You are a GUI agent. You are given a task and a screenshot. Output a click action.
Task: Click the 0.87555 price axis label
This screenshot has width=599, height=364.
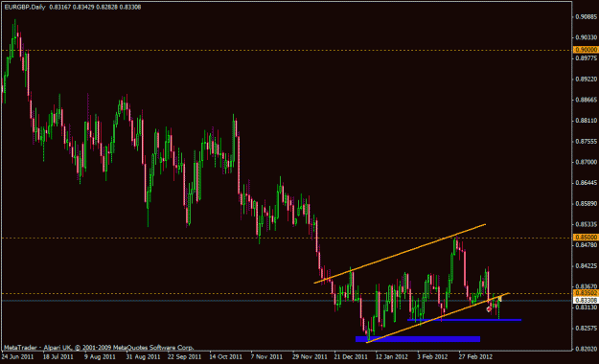tap(586, 142)
